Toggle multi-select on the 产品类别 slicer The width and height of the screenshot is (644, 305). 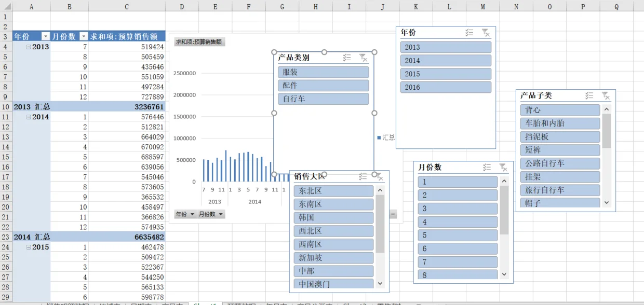pyautogui.click(x=347, y=58)
